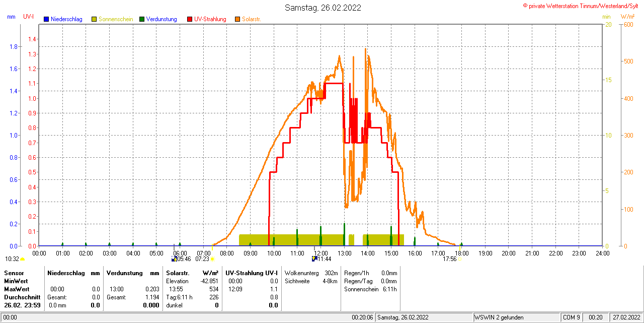The image size is (644, 323).
Task: Click the mm axis unit label top left
Action: point(11,17)
